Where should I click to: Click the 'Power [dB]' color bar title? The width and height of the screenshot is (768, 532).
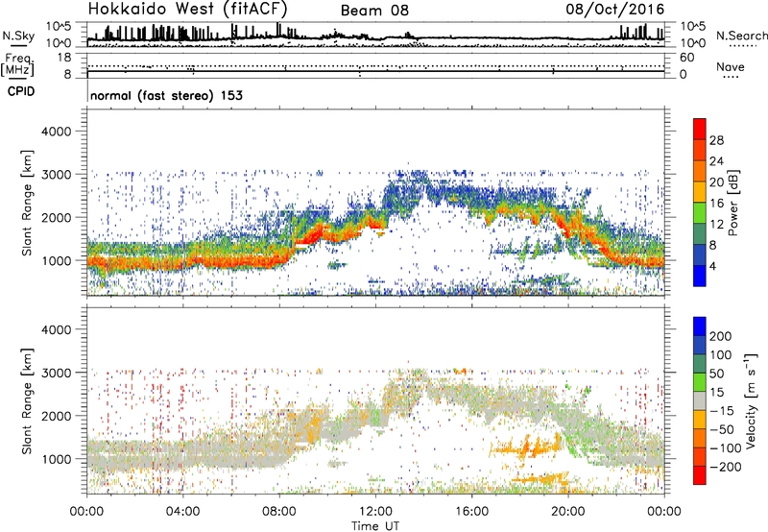732,203
